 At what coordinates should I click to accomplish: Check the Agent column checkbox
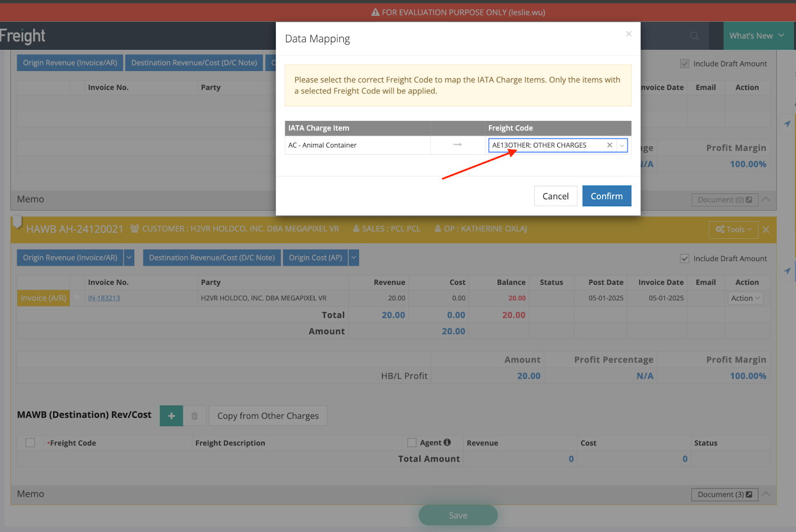(x=412, y=443)
